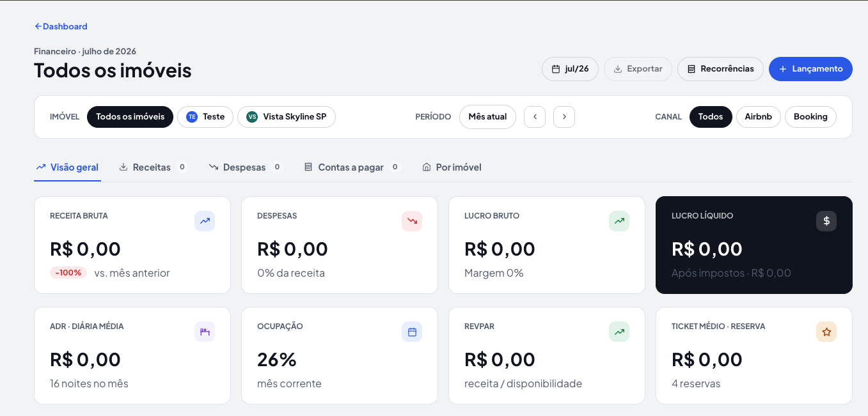Click the green trend icon in RevPAR card
The width and height of the screenshot is (868, 416).
(619, 332)
